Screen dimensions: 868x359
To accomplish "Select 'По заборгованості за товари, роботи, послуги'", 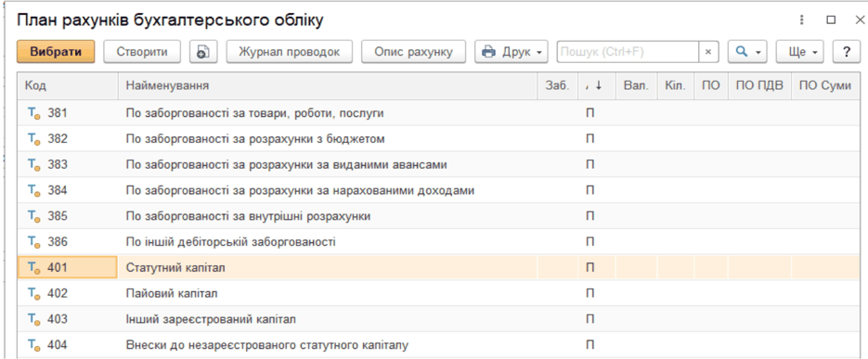I will [x=255, y=113].
